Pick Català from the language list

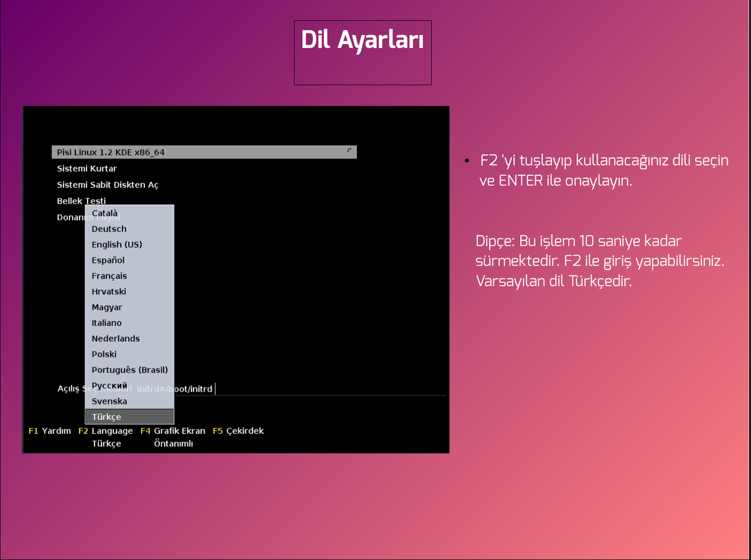129,213
